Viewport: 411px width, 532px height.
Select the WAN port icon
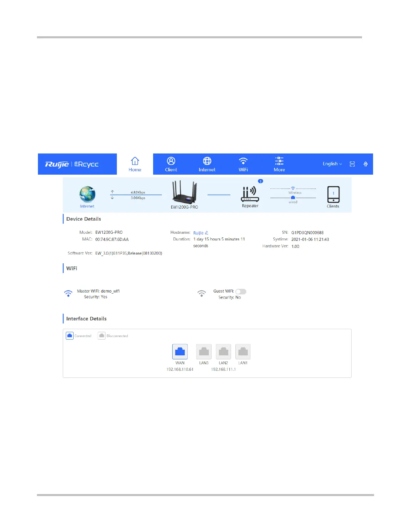tap(180, 352)
